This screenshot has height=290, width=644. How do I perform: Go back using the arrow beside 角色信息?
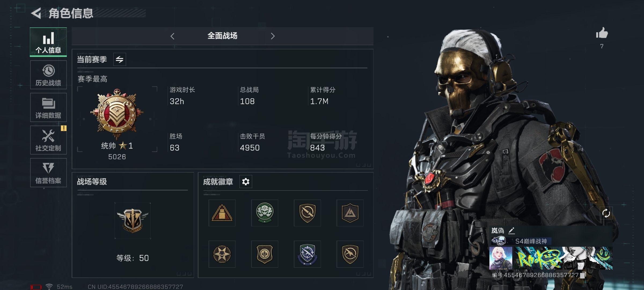(x=36, y=13)
